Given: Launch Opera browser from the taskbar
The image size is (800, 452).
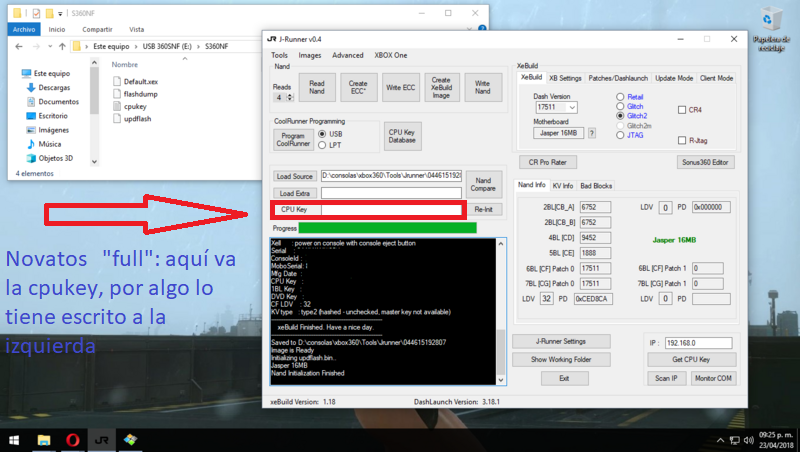Looking at the screenshot, I should pyautogui.click(x=72, y=440).
